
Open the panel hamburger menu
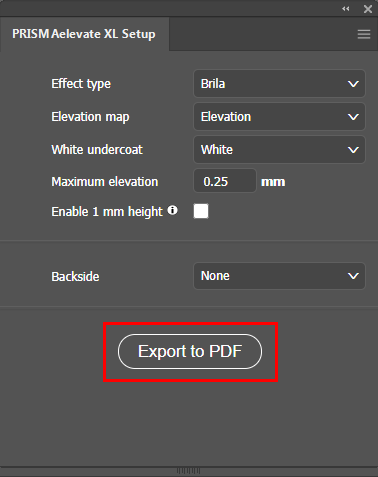(x=364, y=34)
